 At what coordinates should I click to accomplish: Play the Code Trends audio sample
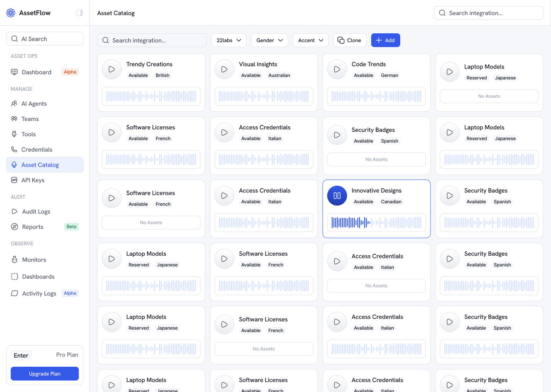337,69
